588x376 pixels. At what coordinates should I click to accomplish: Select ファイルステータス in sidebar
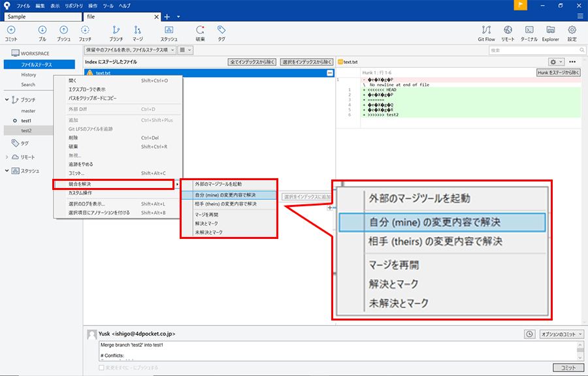[39, 65]
